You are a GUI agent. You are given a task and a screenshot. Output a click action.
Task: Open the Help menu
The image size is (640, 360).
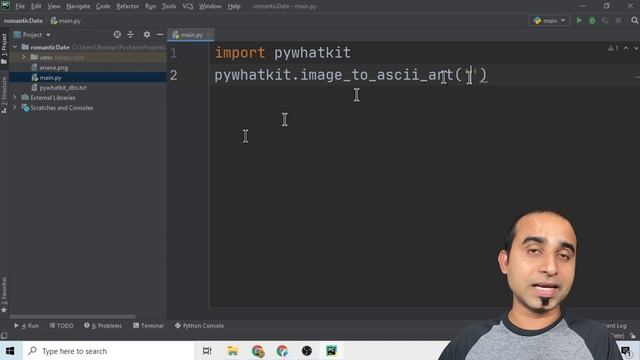(x=234, y=6)
